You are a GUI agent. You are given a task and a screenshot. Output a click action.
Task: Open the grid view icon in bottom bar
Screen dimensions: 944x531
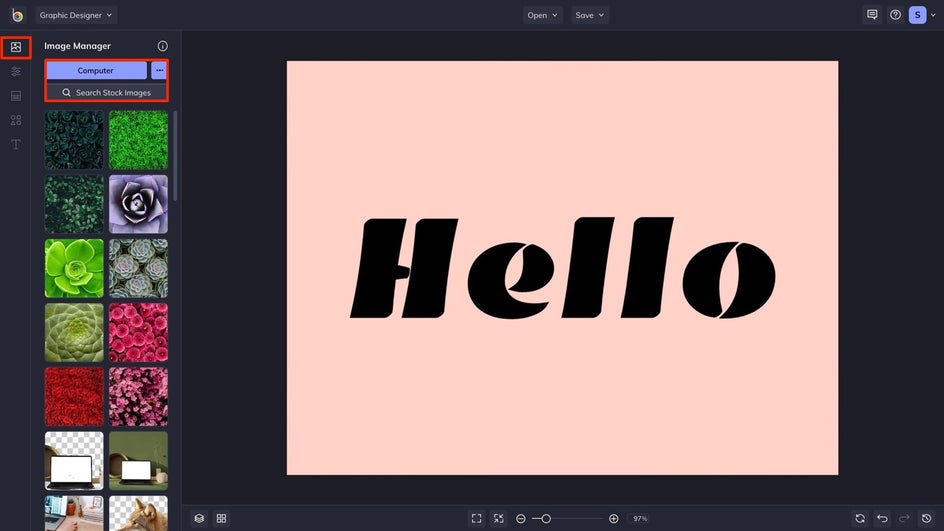coord(222,518)
